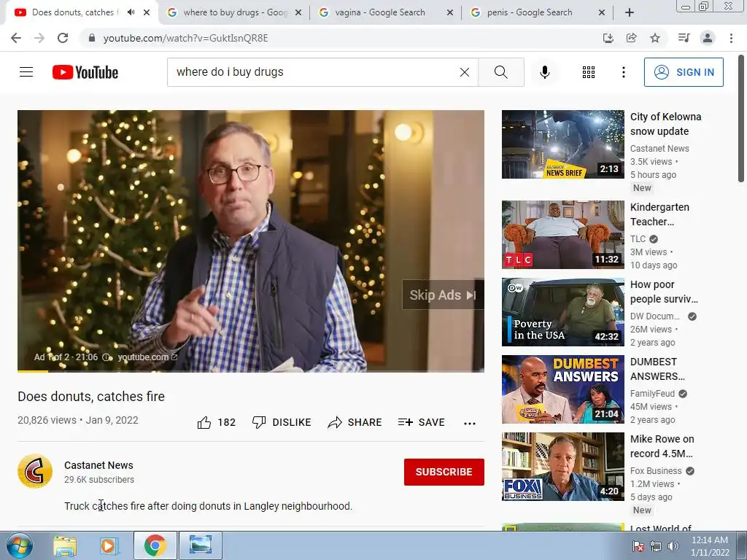This screenshot has height=560, width=747.
Task: Click the DISLIKE button
Action: tap(282, 422)
